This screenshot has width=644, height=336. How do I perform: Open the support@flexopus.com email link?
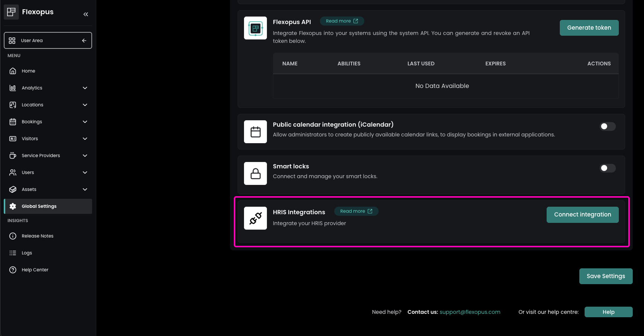pyautogui.click(x=470, y=312)
